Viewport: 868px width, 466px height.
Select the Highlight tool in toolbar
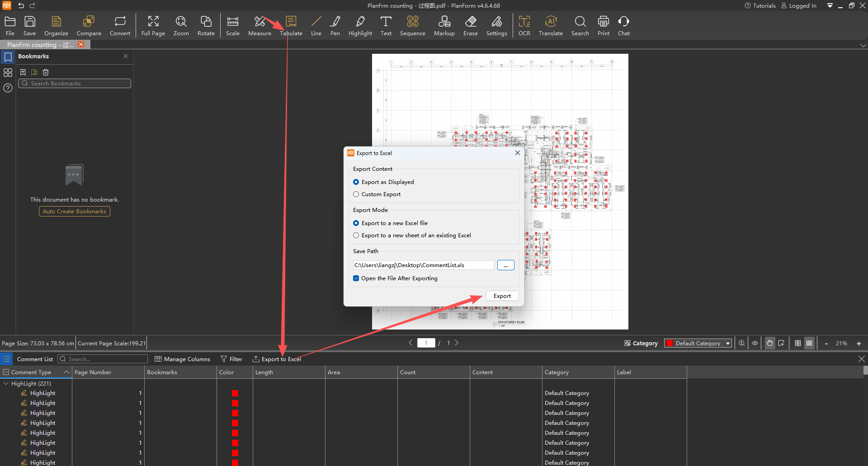(x=360, y=26)
